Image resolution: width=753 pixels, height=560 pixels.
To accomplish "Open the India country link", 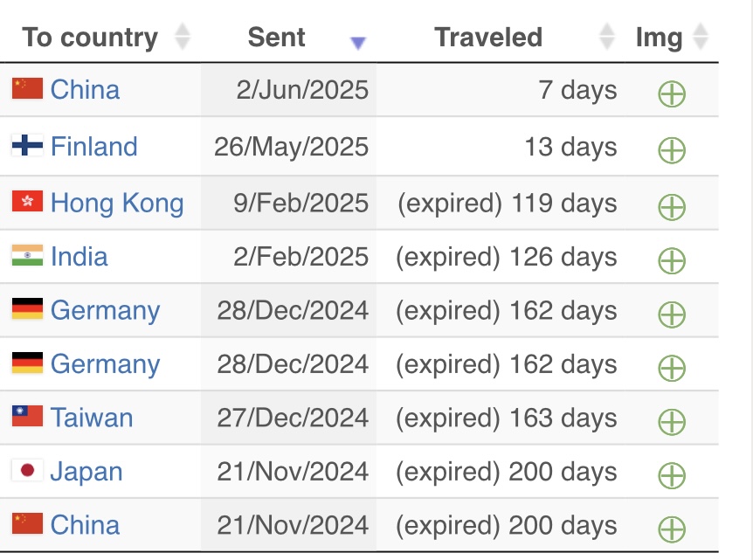I will 79,257.
